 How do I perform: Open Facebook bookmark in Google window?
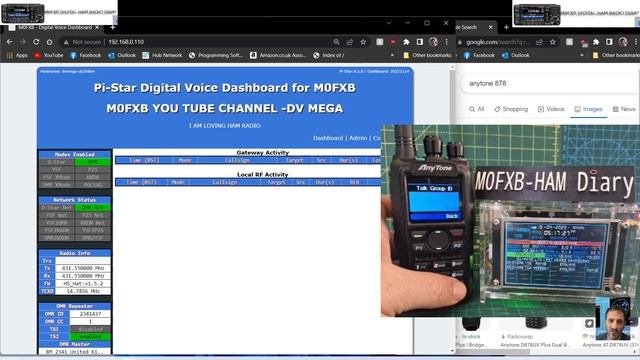[479, 55]
